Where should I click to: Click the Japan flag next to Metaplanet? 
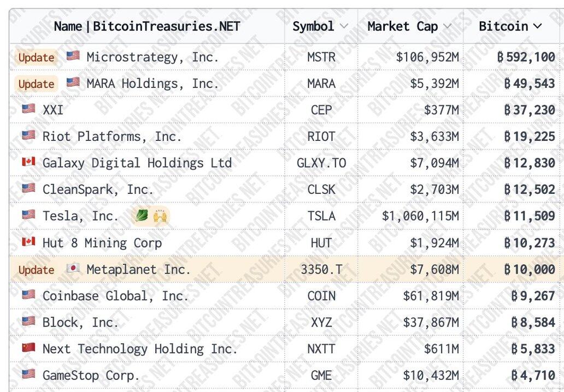click(x=73, y=269)
